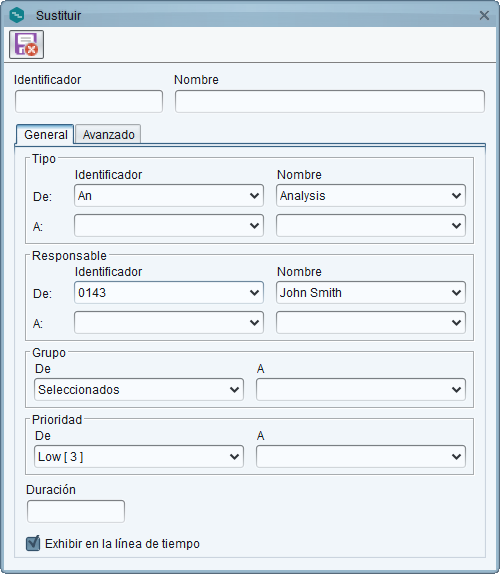Viewport: 500px width, 574px height.
Task: Select the General tab
Action: (x=45, y=134)
